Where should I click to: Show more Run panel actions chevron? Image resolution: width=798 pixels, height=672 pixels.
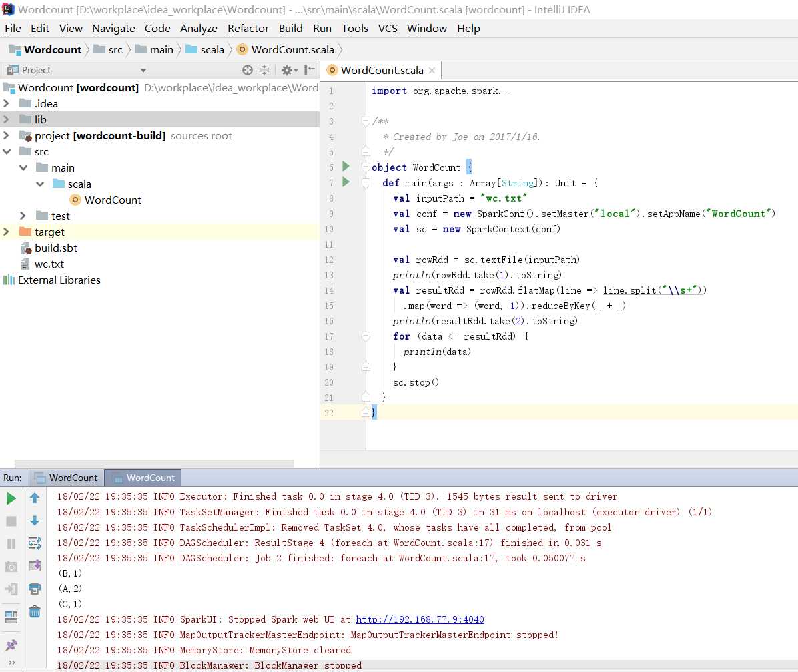(11, 663)
